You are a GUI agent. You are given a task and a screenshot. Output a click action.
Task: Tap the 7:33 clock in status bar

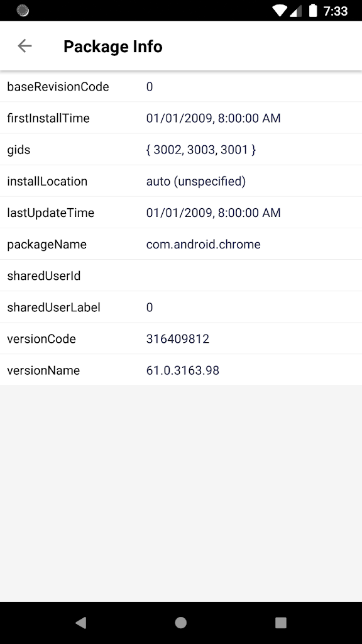pyautogui.click(x=336, y=11)
